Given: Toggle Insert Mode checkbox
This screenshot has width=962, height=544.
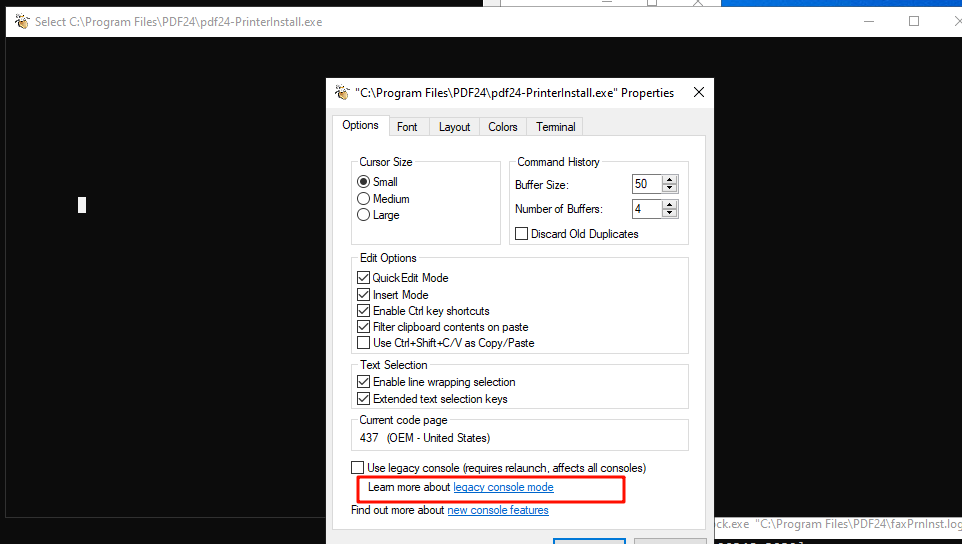Looking at the screenshot, I should point(364,295).
